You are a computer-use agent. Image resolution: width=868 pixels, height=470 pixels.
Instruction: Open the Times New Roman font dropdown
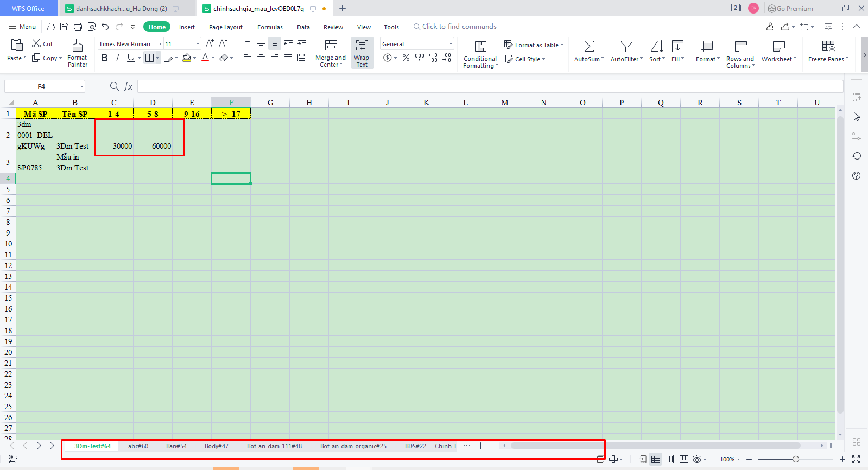coord(160,44)
